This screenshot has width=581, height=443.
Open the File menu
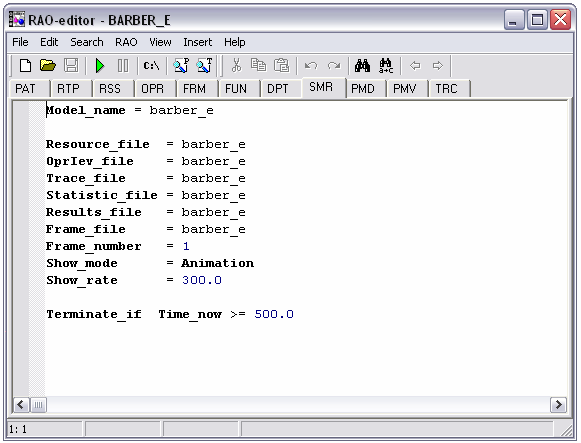point(20,42)
